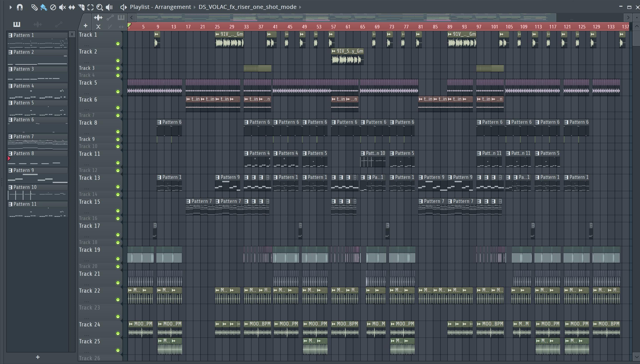Screen dimensions: 640x364
Task: Toggle Track 19 mute LED
Action: point(118,259)
